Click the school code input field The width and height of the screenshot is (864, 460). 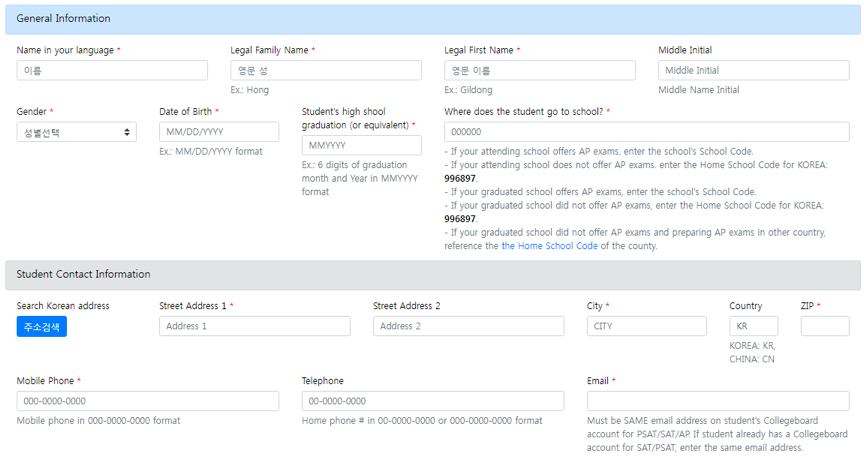[x=647, y=132]
